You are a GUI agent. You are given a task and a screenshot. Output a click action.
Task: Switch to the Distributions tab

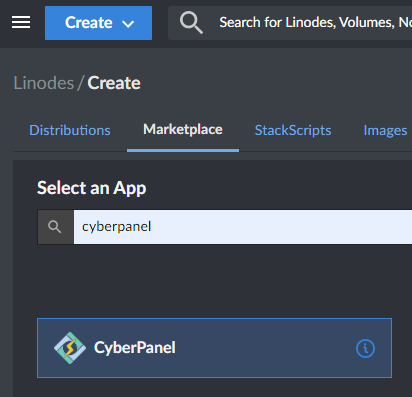pos(70,130)
